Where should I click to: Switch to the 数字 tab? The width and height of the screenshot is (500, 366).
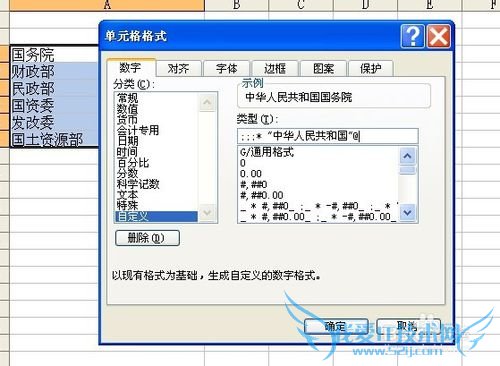point(131,68)
